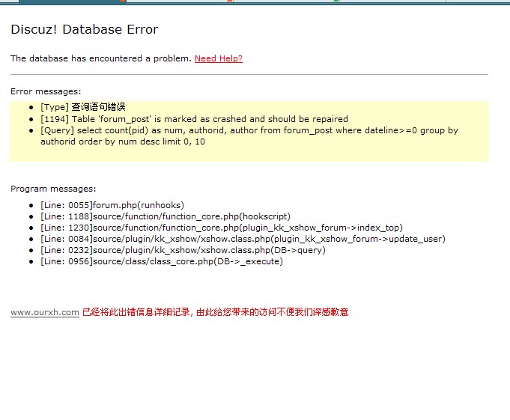Click the 'Error messages:' label
The image size is (510, 420).
point(46,91)
